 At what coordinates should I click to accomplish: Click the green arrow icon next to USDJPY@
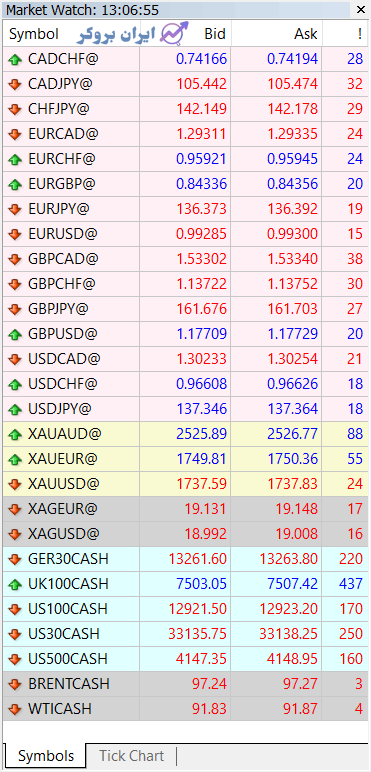(15, 410)
